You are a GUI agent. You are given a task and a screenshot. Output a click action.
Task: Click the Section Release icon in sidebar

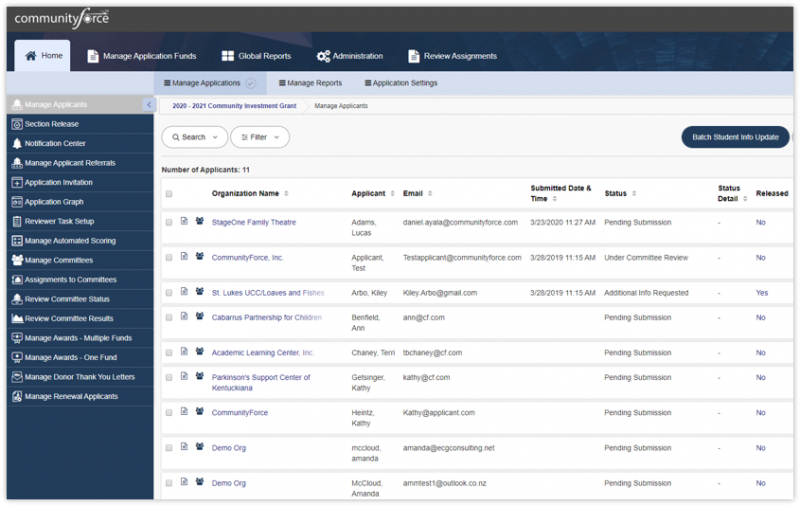coord(16,124)
